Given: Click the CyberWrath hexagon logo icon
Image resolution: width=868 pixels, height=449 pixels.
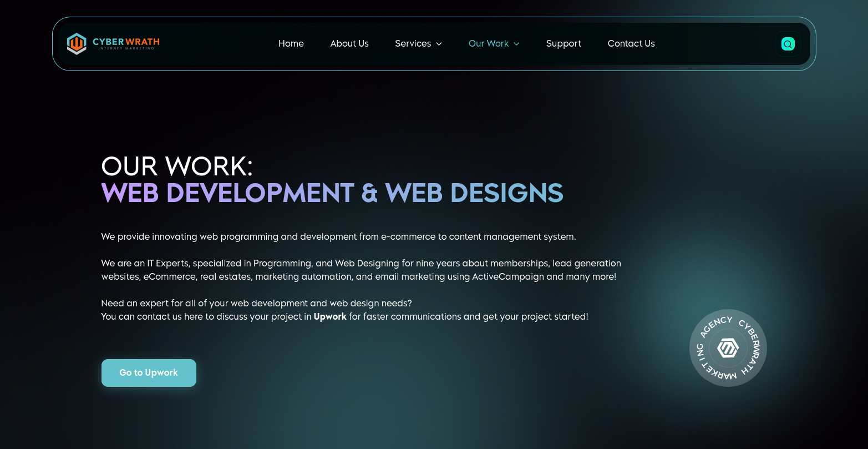Looking at the screenshot, I should 77,44.
